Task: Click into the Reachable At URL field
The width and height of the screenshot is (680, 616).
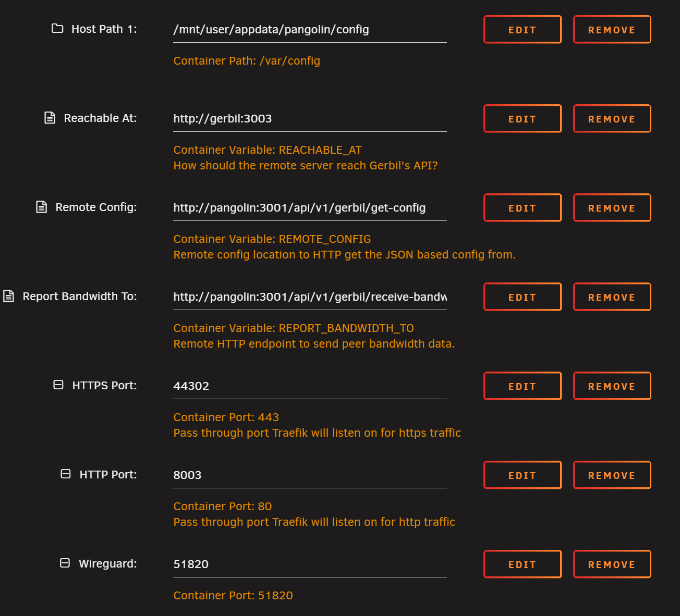Action: click(x=310, y=119)
